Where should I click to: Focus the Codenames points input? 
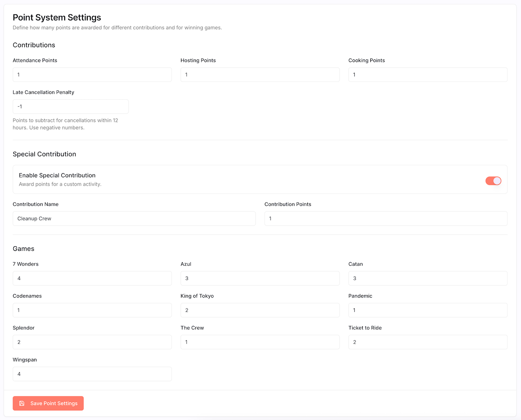(x=92, y=310)
